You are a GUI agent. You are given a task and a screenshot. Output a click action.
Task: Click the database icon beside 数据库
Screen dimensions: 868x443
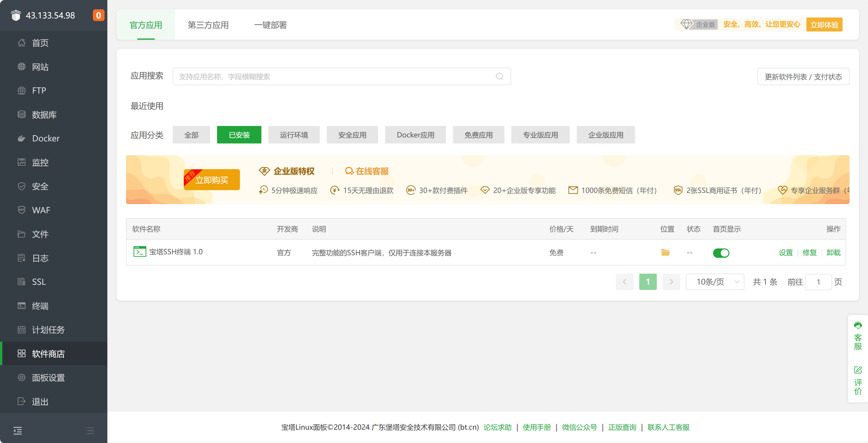click(x=21, y=115)
